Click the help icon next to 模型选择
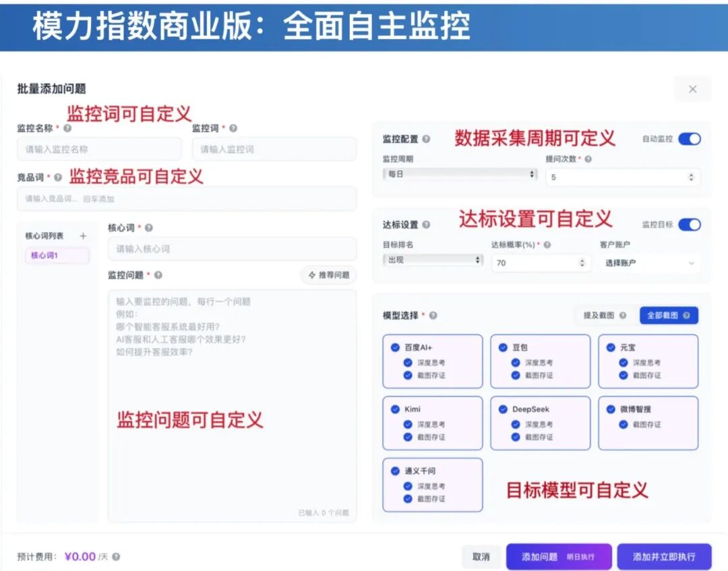The height and width of the screenshot is (571, 728). (433, 315)
